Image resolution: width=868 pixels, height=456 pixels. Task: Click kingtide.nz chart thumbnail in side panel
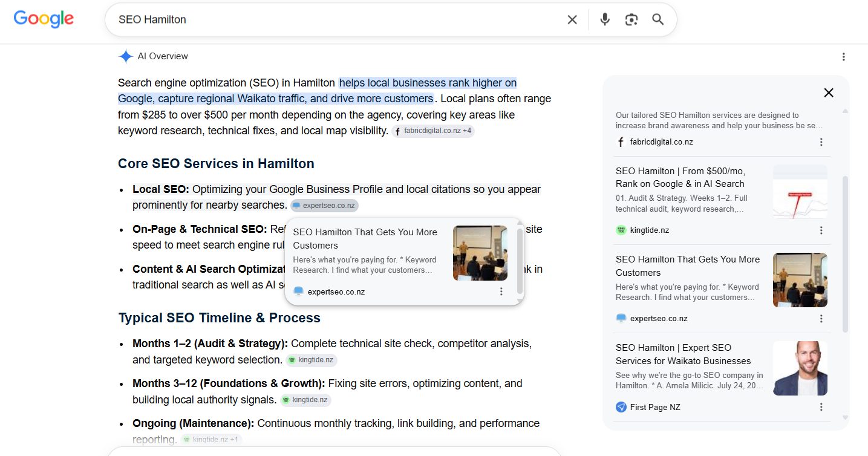pyautogui.click(x=800, y=192)
